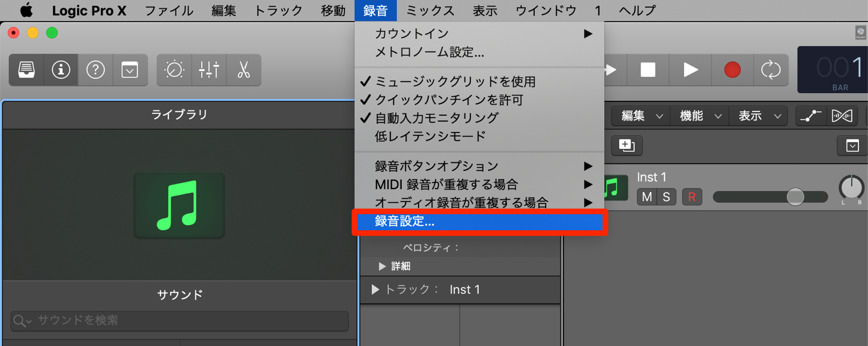The width and height of the screenshot is (868, 346).
Task: Click the 録音 menu title
Action: tap(375, 10)
